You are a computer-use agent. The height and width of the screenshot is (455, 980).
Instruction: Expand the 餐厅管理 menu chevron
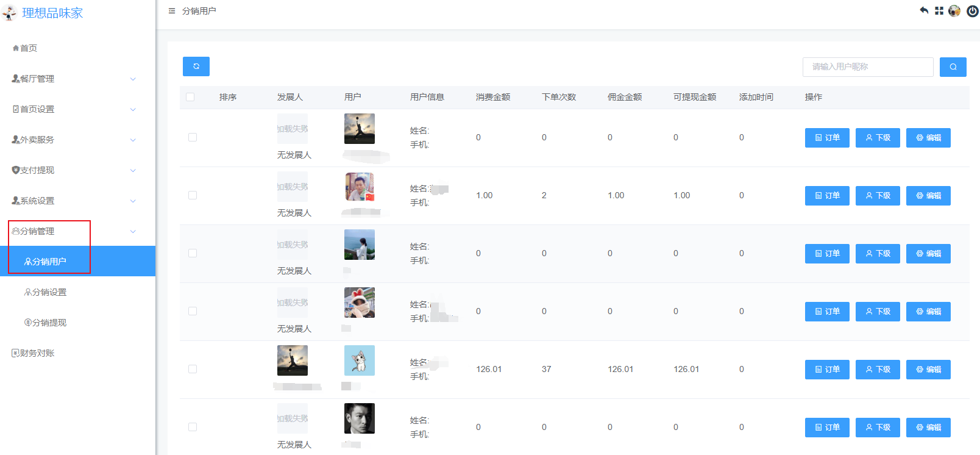coord(133,79)
